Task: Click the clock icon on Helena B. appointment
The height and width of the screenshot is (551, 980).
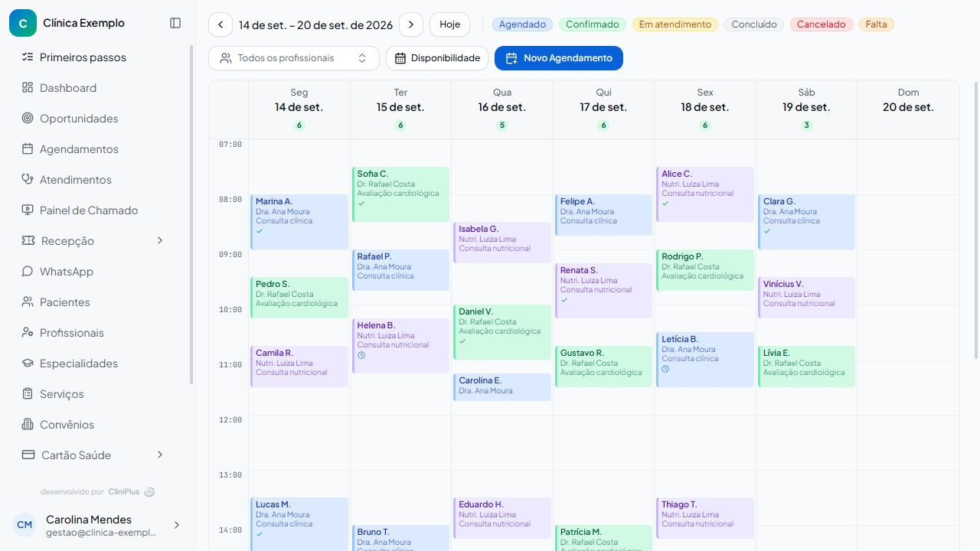Action: point(361,355)
